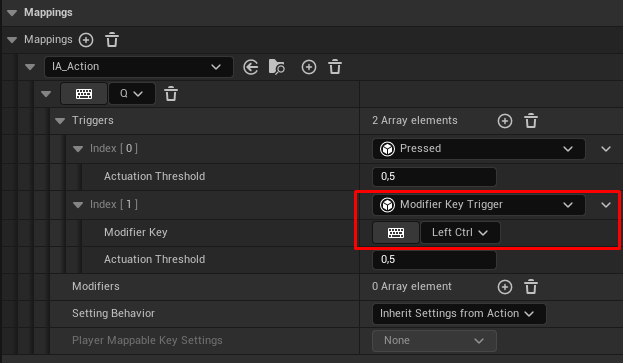Viewport: 623px width, 363px height.
Task: Add a new mapping with the plus icon next to Mappings
Action: tap(86, 40)
